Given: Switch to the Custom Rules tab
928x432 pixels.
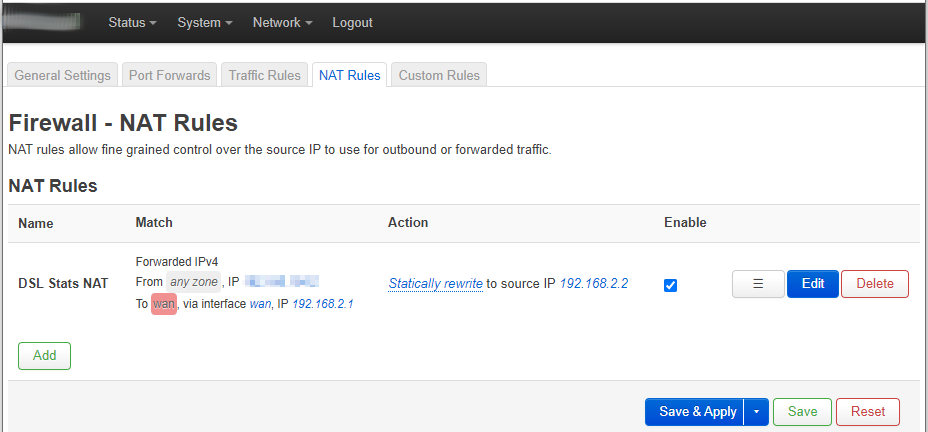Looking at the screenshot, I should click(x=439, y=75).
